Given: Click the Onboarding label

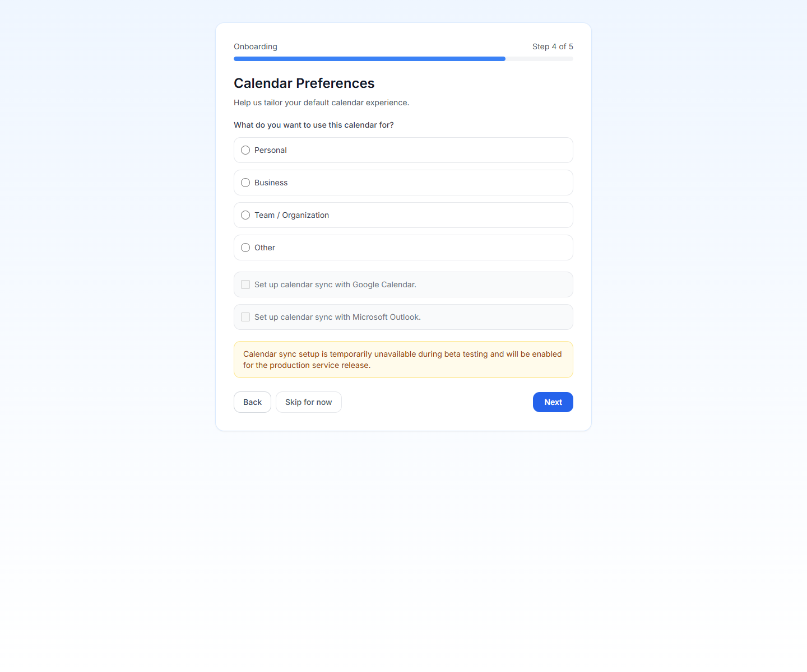Looking at the screenshot, I should [256, 46].
